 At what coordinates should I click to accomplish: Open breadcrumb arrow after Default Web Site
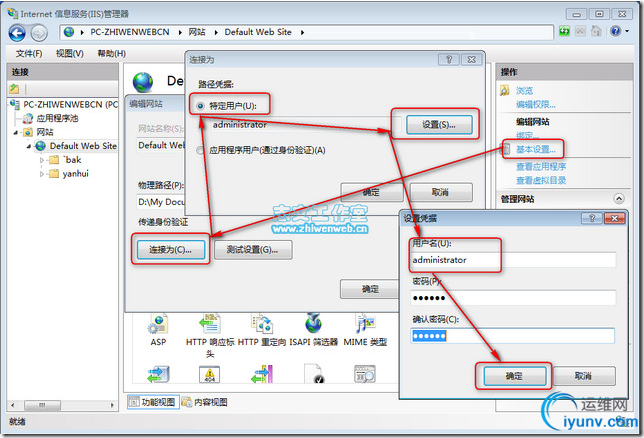(302, 32)
